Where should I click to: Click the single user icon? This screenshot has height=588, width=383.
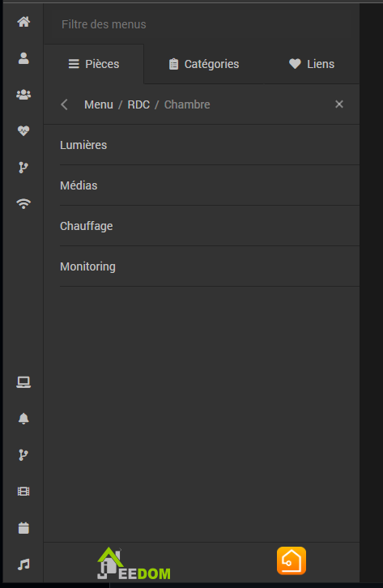click(23, 58)
